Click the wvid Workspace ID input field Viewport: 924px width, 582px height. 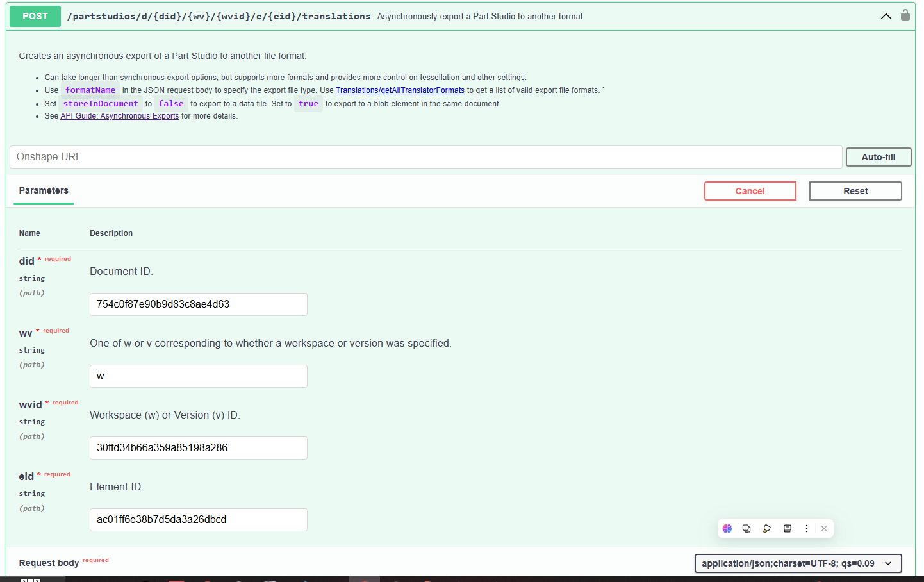[x=199, y=448]
